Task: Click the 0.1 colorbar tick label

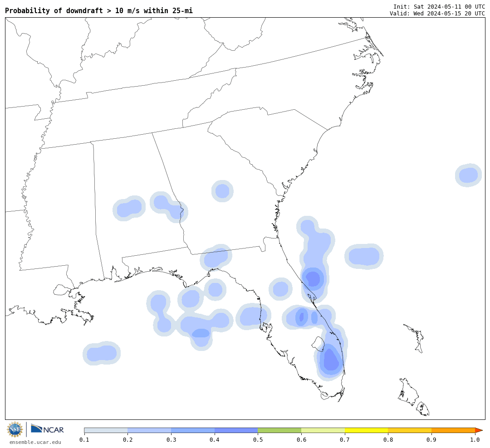Action: tap(84, 440)
